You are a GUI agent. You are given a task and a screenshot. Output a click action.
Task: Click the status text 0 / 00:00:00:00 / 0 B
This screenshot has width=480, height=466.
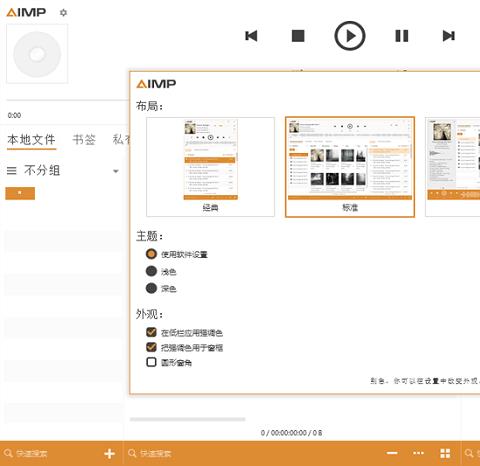pos(291,433)
